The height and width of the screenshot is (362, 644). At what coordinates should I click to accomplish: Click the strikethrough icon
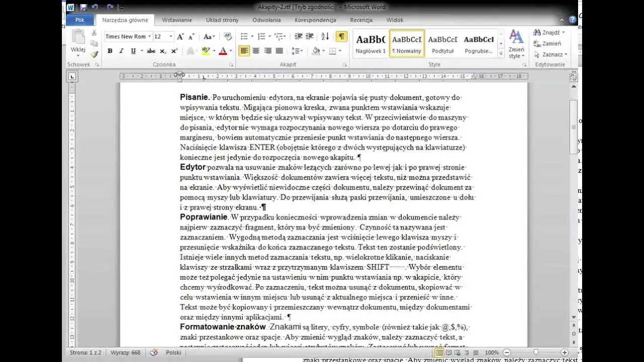point(151,51)
